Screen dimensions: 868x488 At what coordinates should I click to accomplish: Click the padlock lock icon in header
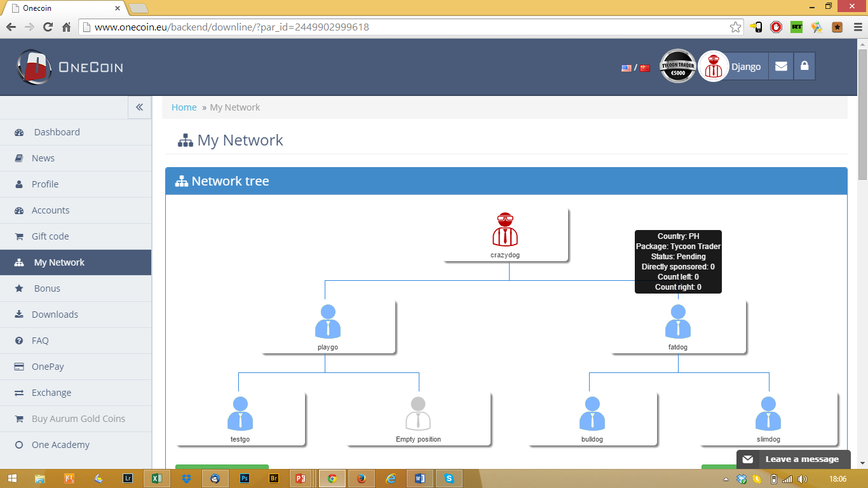point(804,66)
